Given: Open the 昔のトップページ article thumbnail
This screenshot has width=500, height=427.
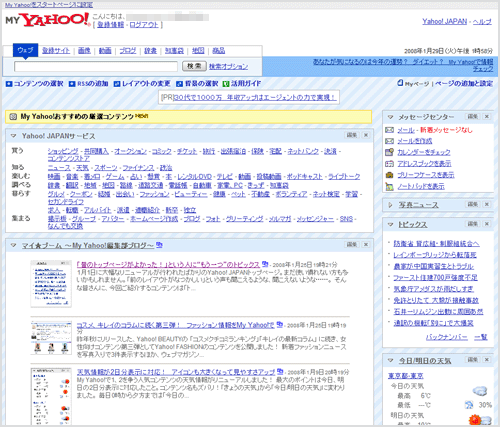Looking at the screenshot, I should [x=51, y=284].
